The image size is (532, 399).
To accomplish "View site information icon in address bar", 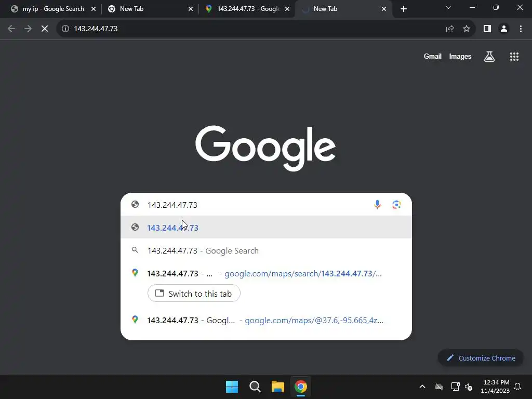I will point(65,29).
